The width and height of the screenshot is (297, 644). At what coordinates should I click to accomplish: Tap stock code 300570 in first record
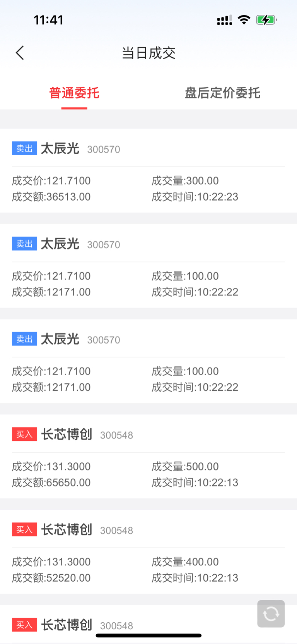click(104, 149)
